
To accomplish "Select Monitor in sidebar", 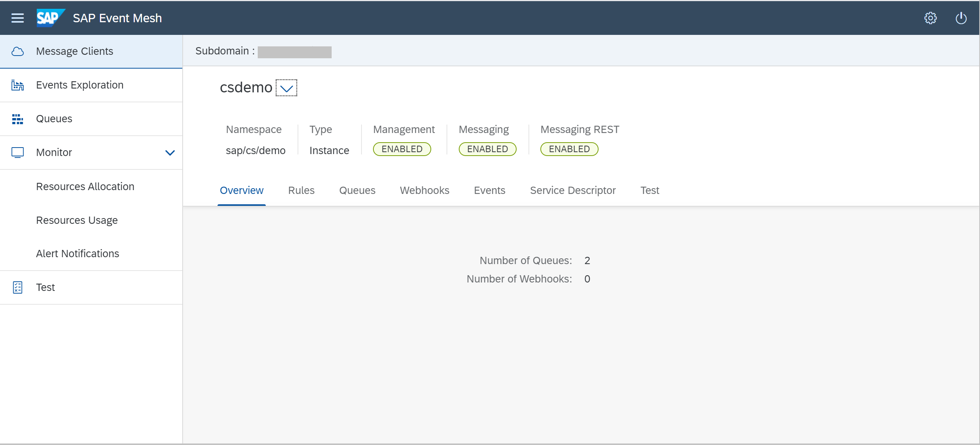I will (91, 153).
